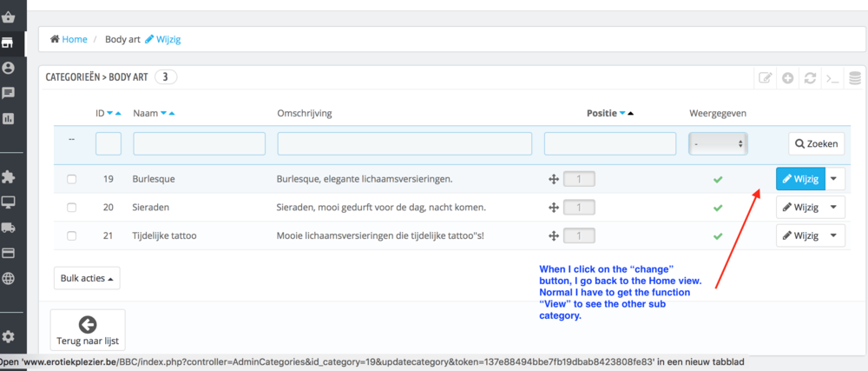Click the edit category icon in panel header
This screenshot has height=371, width=868.
765,78
